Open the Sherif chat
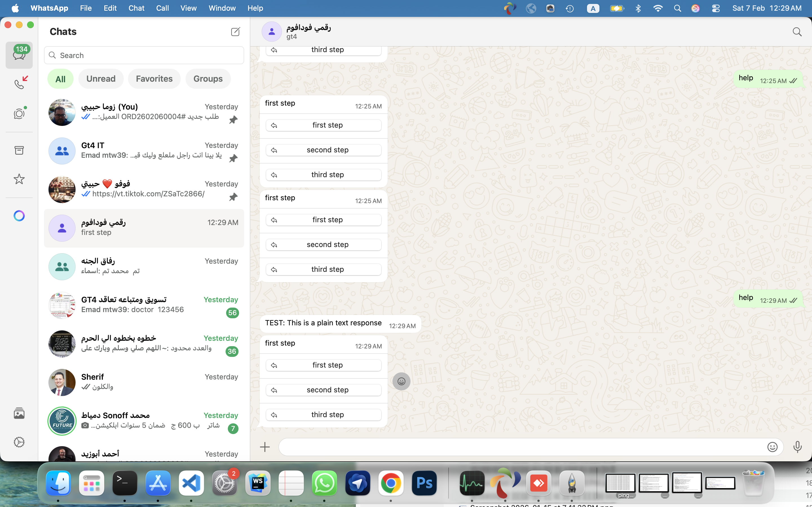This screenshot has width=812, height=507. [144, 382]
